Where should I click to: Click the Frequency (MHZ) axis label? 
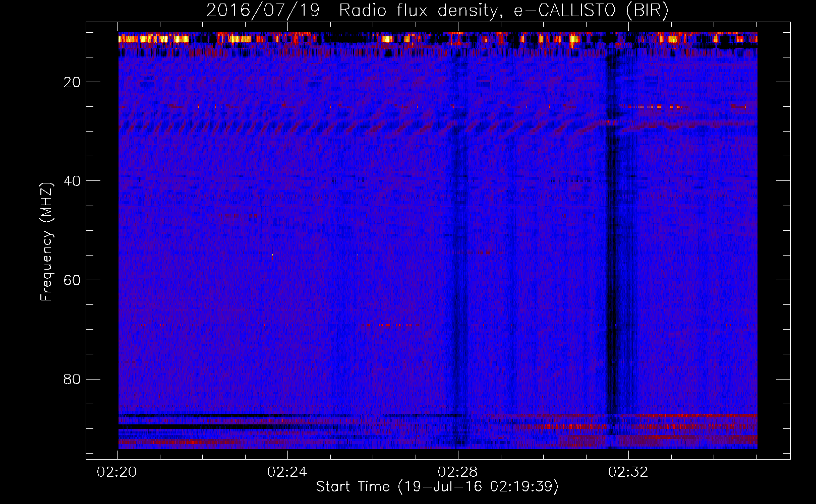[x=46, y=242]
